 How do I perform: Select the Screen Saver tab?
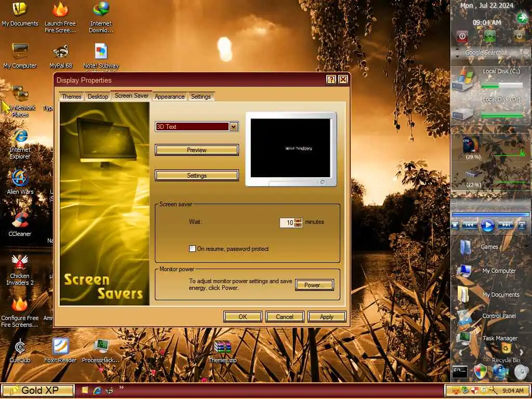[131, 96]
